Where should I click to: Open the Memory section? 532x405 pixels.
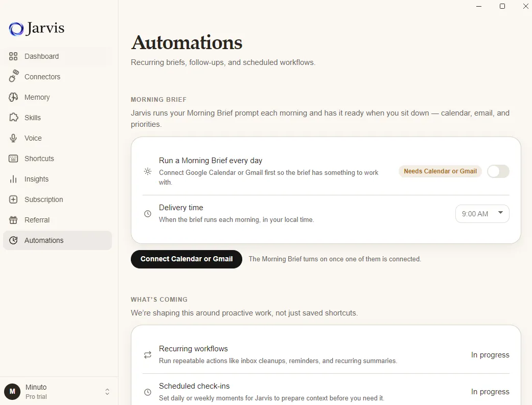(x=57, y=97)
